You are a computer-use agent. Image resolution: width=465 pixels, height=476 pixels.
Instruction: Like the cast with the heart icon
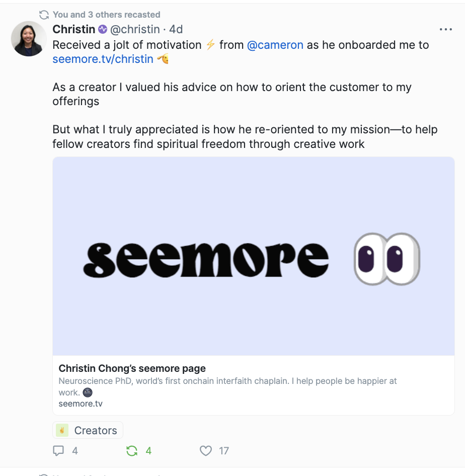[206, 451]
